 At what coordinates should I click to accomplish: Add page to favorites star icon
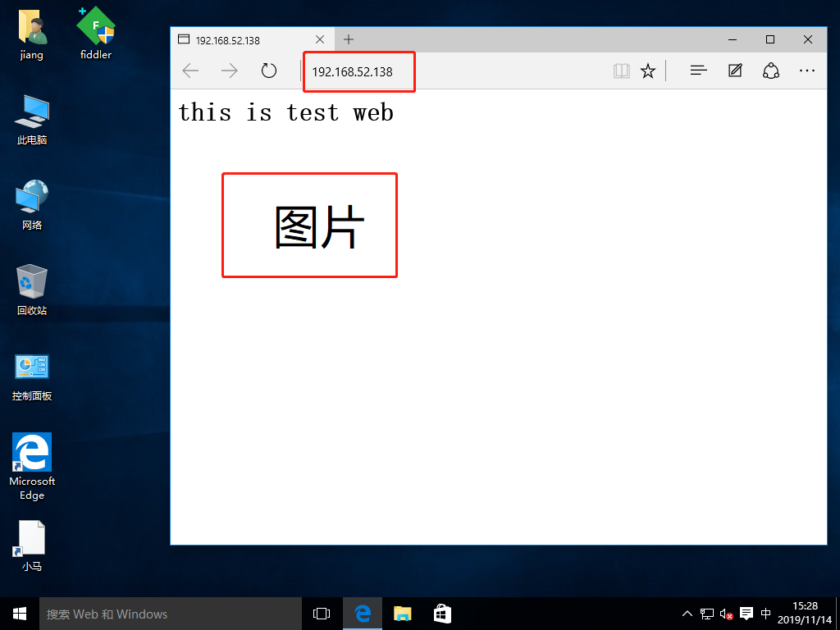pos(648,71)
